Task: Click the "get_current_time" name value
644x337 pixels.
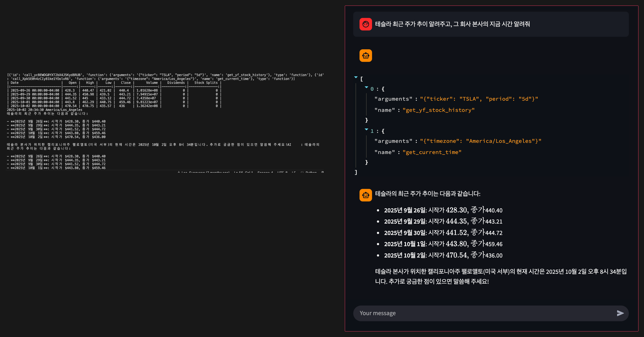Action: pyautogui.click(x=432, y=152)
